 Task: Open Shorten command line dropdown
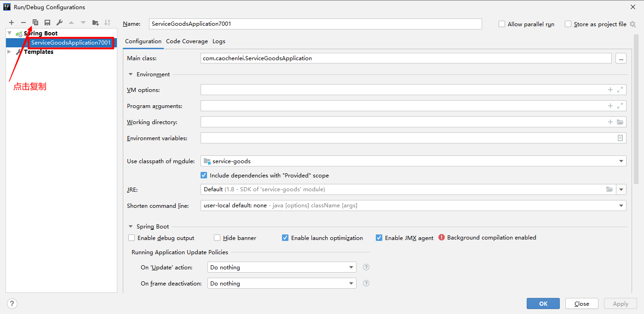click(x=621, y=206)
